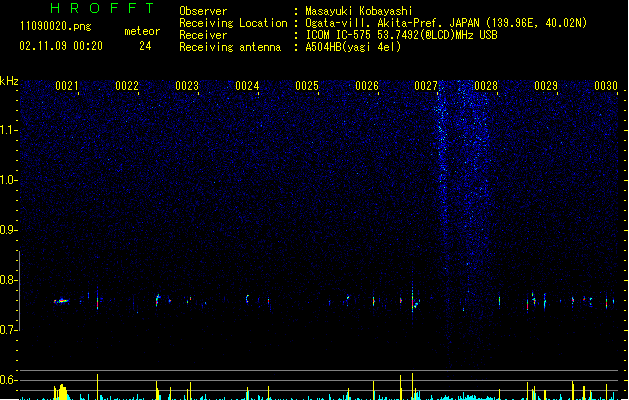
Task: Click the 0024 time marker
Action: click(247, 86)
